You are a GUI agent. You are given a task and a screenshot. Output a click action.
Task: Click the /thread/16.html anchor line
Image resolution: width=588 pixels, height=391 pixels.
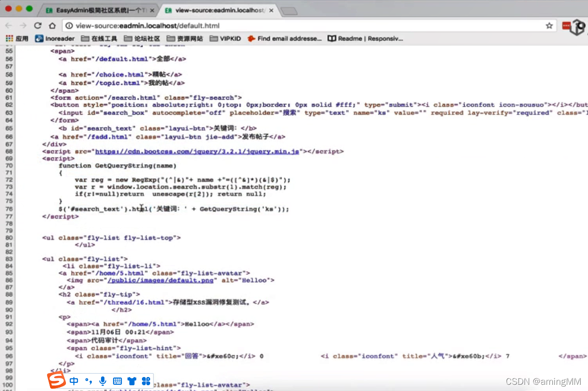click(x=168, y=302)
